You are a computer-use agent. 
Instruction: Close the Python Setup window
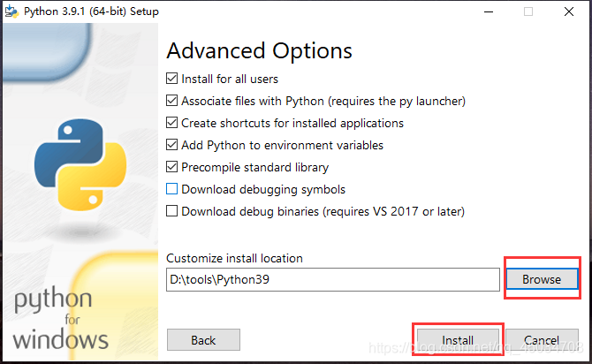click(569, 11)
